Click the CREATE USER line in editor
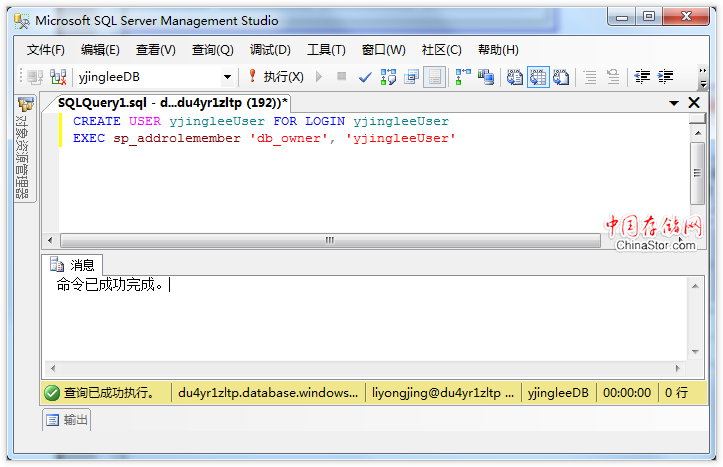 [261, 121]
